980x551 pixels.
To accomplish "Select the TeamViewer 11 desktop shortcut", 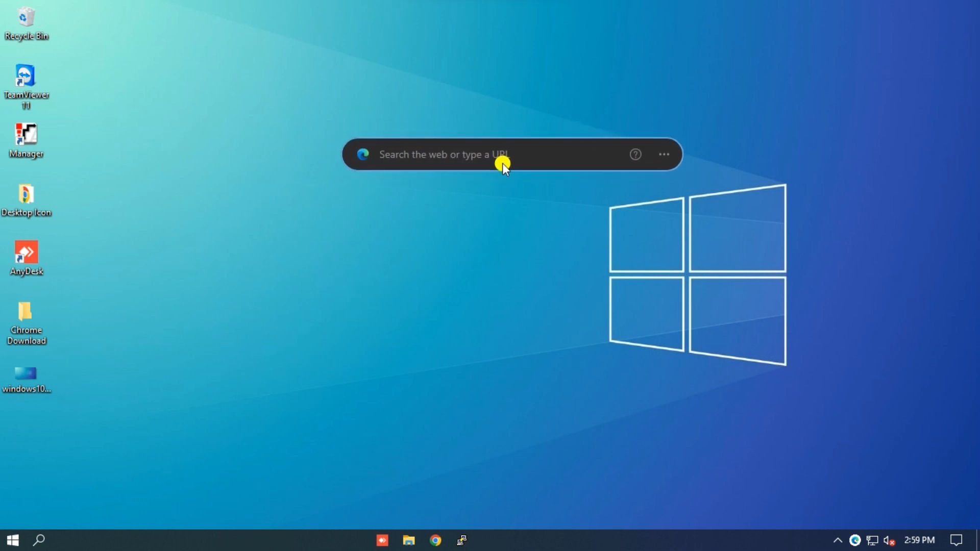I will pyautogui.click(x=26, y=77).
